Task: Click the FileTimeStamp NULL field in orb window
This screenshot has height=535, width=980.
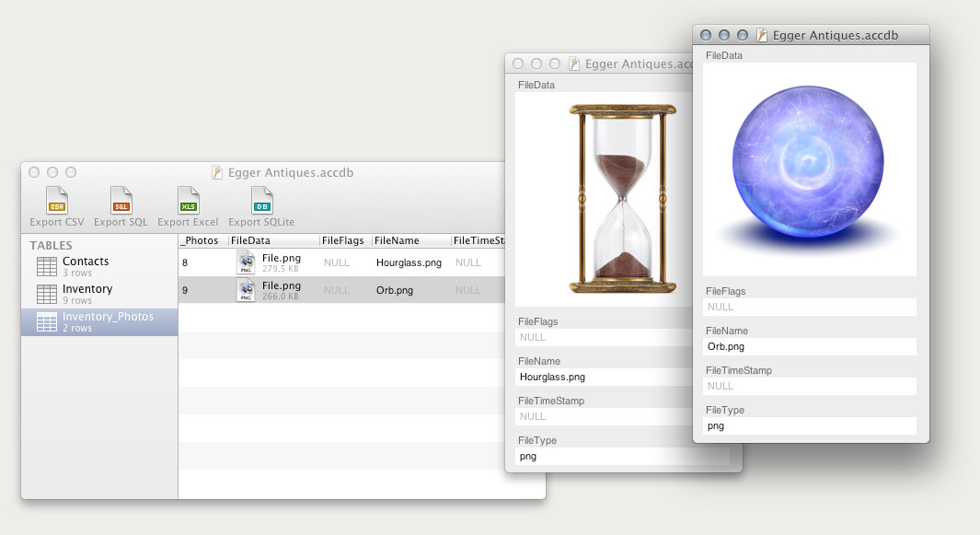Action: [810, 386]
